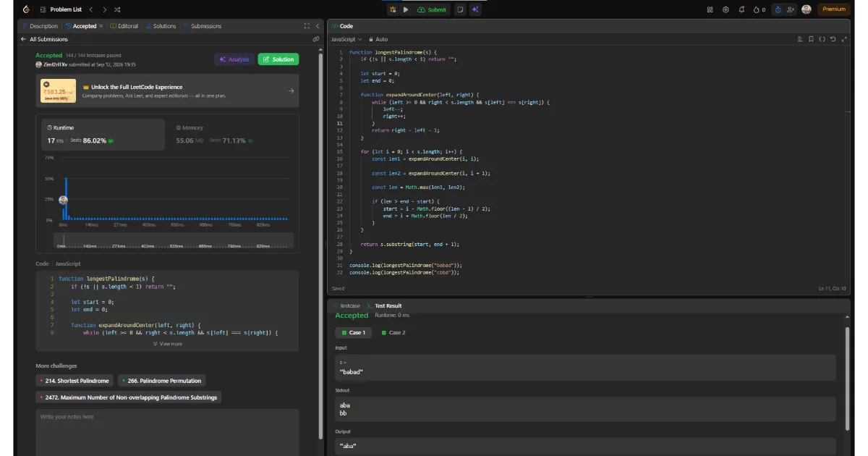Collapse the left panel with chevron
Screen dimensions: 868x456
[x=317, y=26]
